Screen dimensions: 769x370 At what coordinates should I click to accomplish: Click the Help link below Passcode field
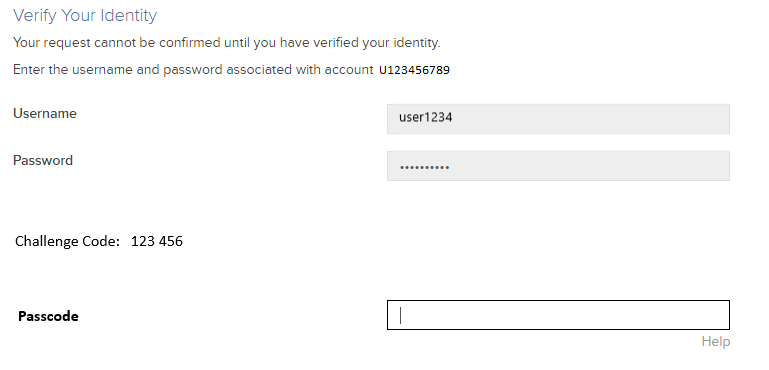click(x=716, y=342)
